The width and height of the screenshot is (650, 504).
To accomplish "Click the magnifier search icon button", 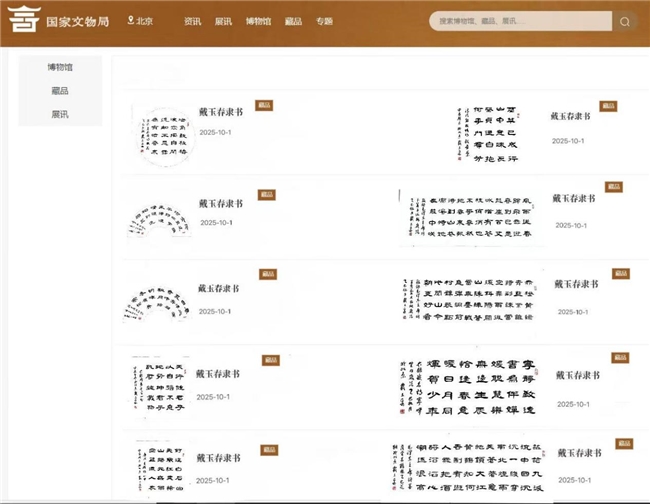I will pos(625,21).
